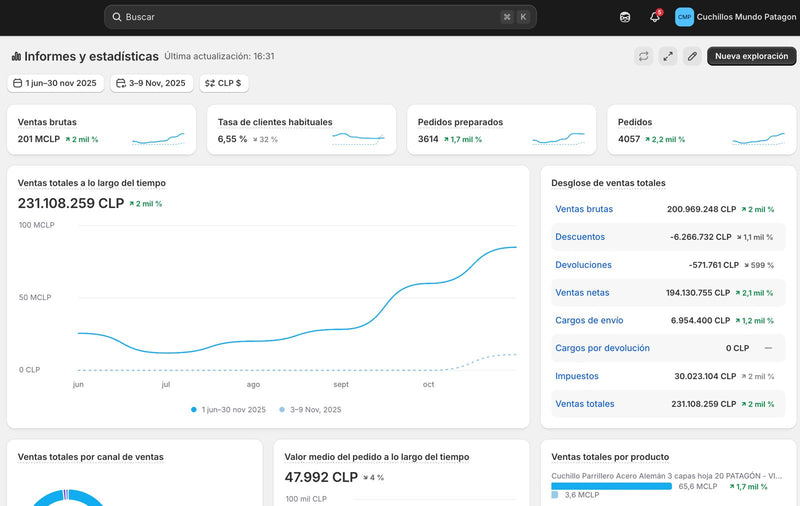Open the Pedidos preparados card

[x=502, y=130]
